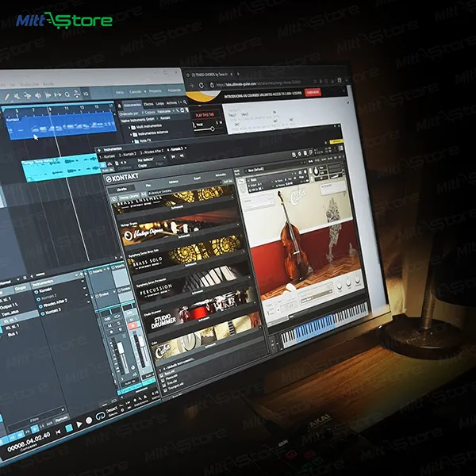Open the Vintage Organs library banner
The height and width of the screenshot is (476, 476).
click(x=181, y=229)
